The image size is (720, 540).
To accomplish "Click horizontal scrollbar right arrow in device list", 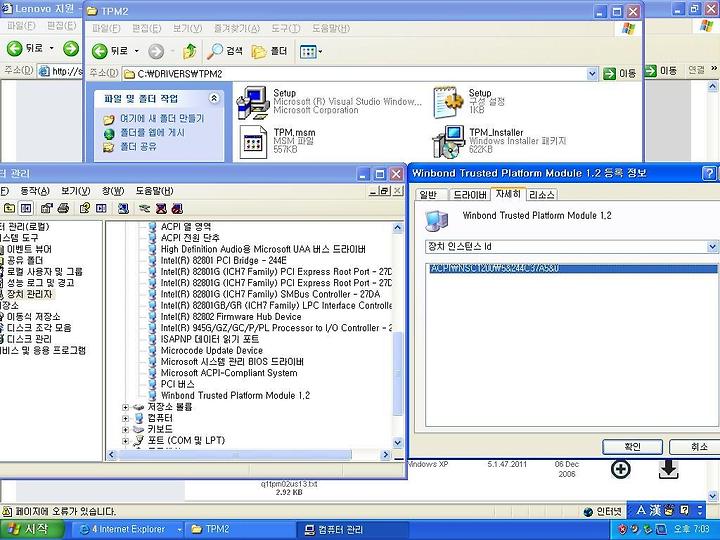I will pos(386,455).
